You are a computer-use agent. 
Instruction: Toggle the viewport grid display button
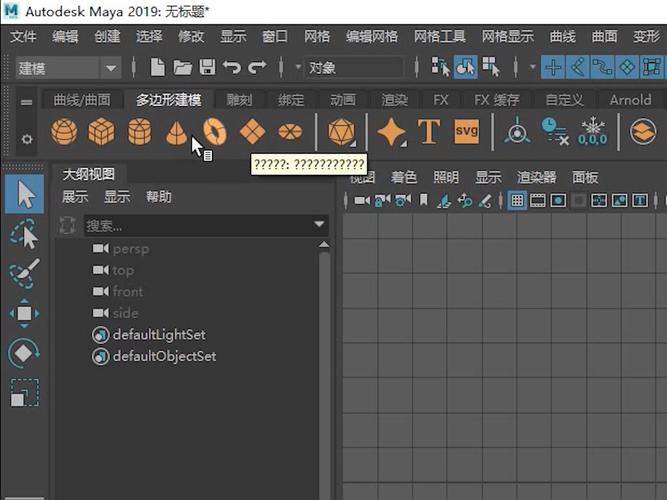point(517,201)
